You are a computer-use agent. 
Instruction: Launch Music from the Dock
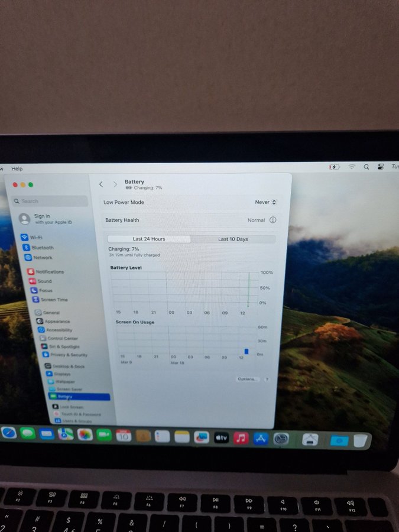click(241, 438)
